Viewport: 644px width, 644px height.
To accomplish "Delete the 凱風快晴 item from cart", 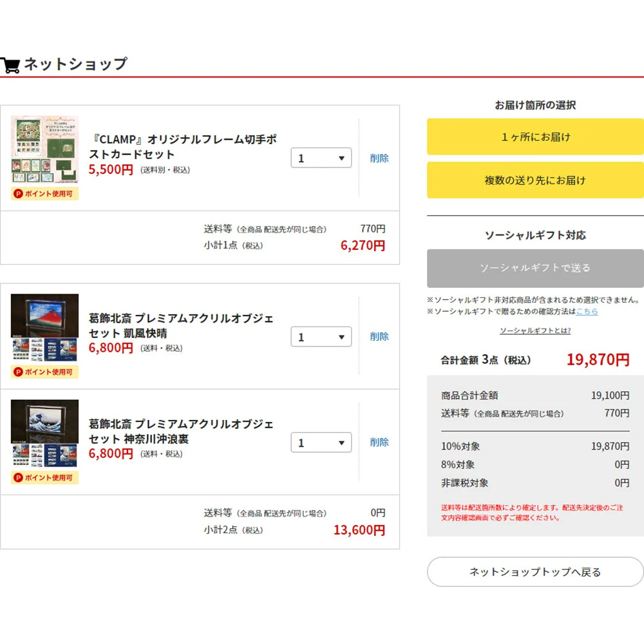I will [x=379, y=337].
